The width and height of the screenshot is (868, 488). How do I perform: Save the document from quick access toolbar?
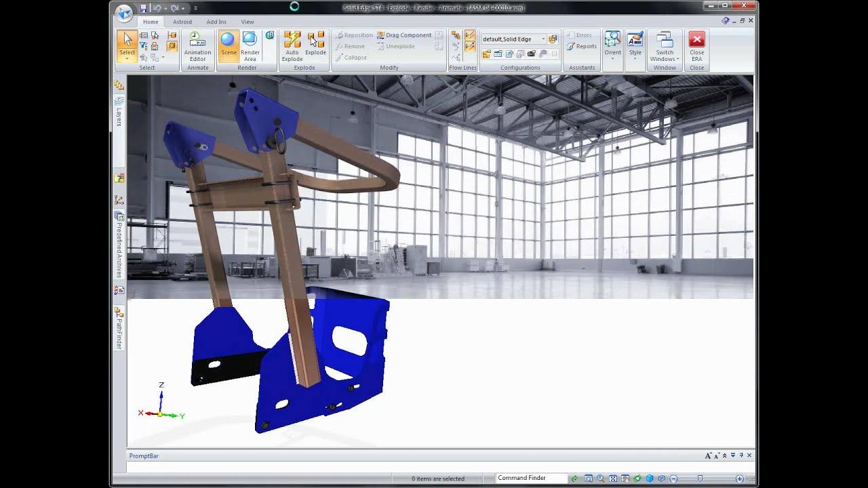143,8
